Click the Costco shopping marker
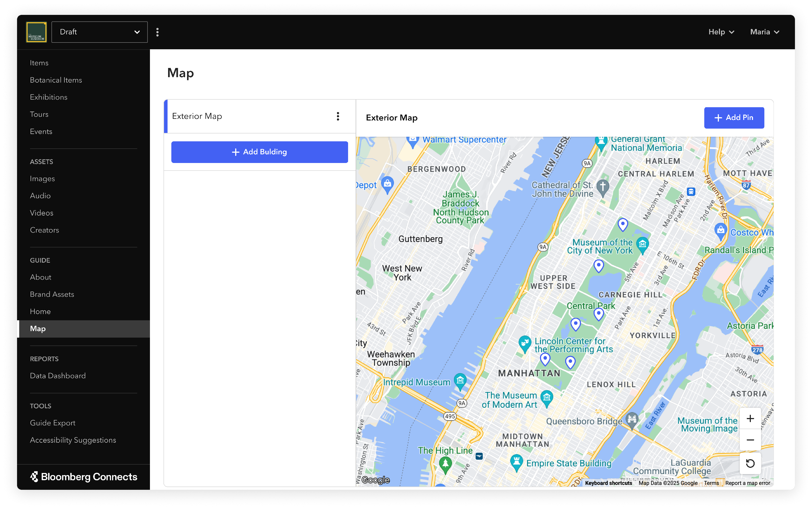The height and width of the screenshot is (509, 812). click(x=721, y=231)
